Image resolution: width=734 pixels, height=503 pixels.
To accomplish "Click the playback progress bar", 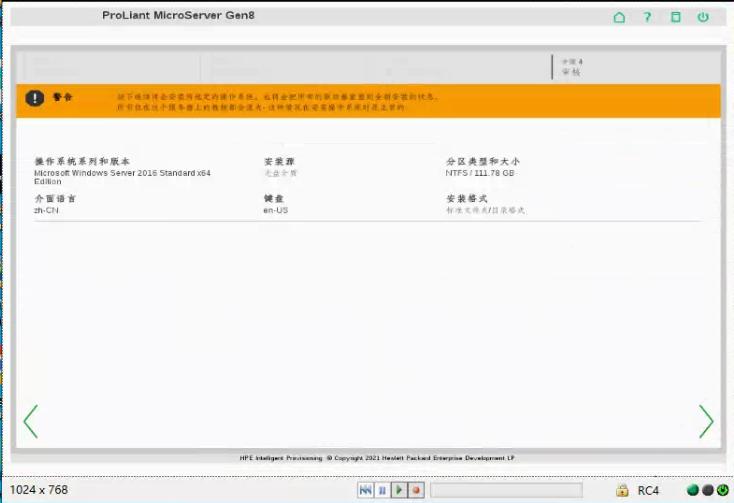I will [x=506, y=490].
